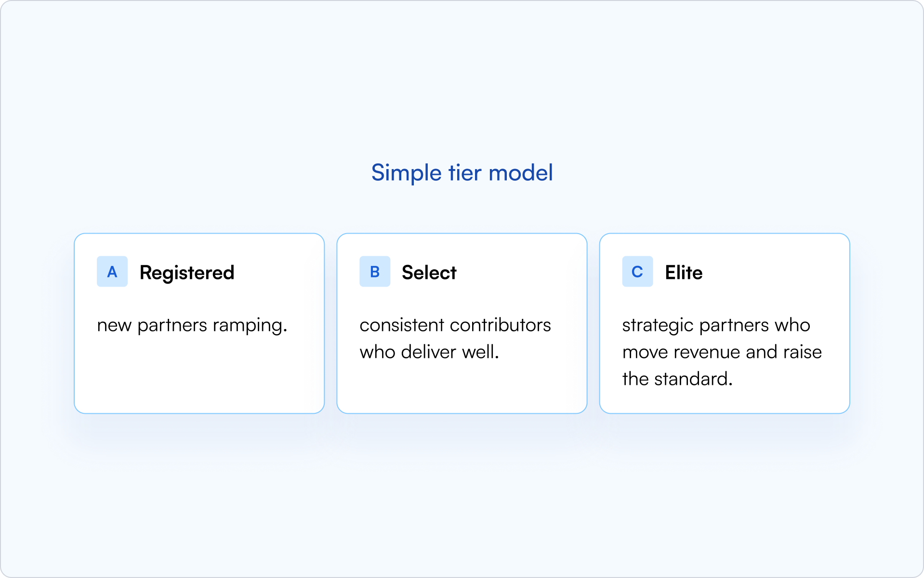Click the letter C badge icon
Image resolution: width=924 pixels, height=578 pixels.
(x=637, y=272)
